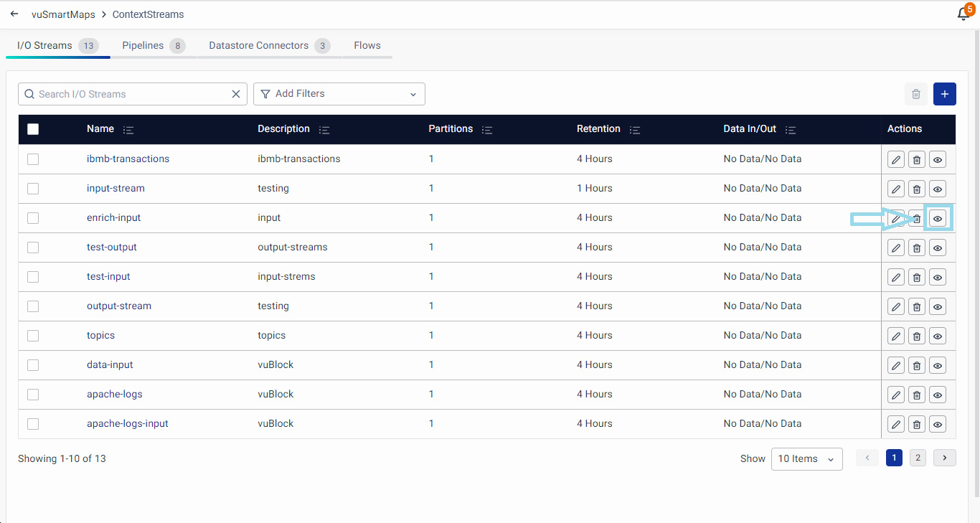980x523 pixels.
Task: Open the Add Filters dropdown
Action: 339,94
